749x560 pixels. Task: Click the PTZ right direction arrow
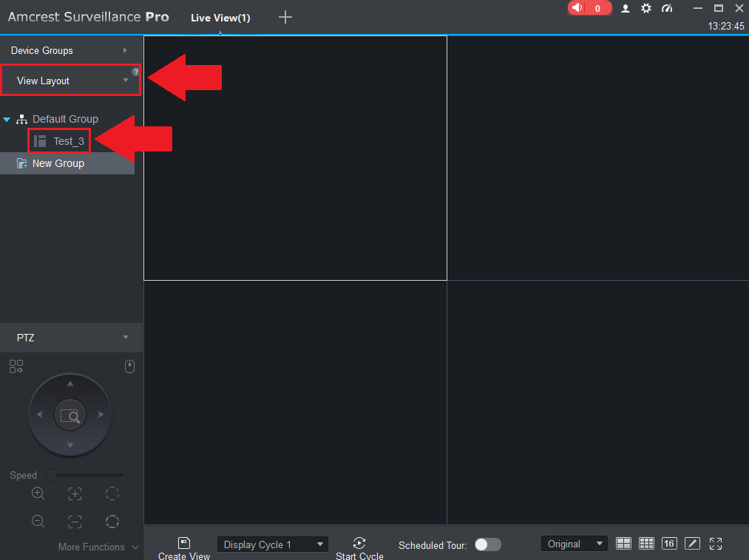(x=101, y=415)
